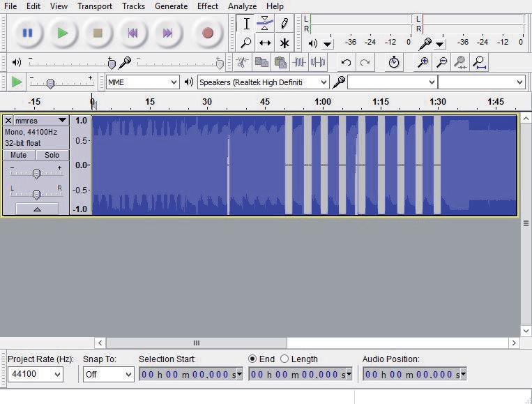Click the Fit Project zoom icon
Viewport: 532px width, 404px height.
click(x=479, y=63)
